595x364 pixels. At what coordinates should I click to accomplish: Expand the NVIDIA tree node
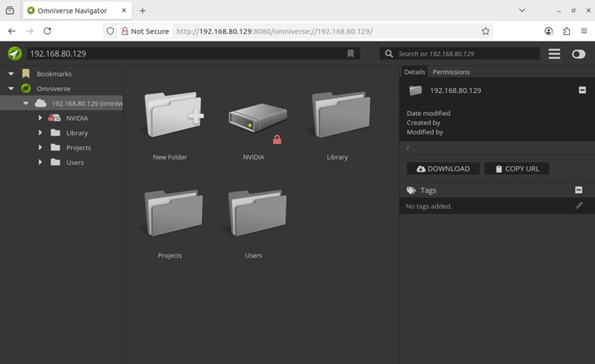point(40,118)
